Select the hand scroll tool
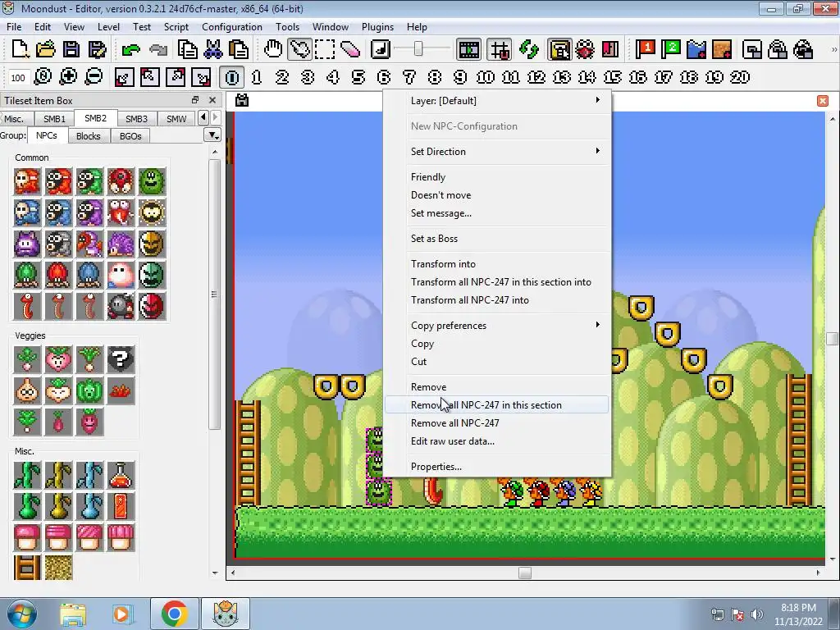The image size is (840, 630). pos(272,50)
